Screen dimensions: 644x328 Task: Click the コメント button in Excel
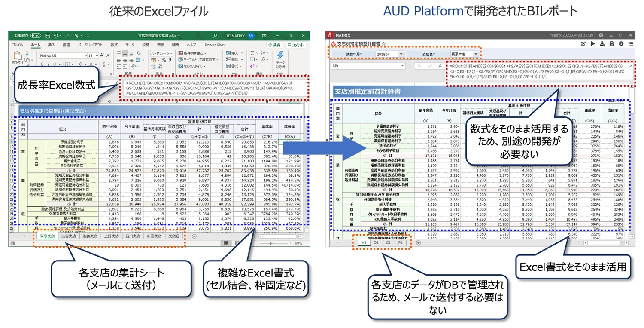295,45
